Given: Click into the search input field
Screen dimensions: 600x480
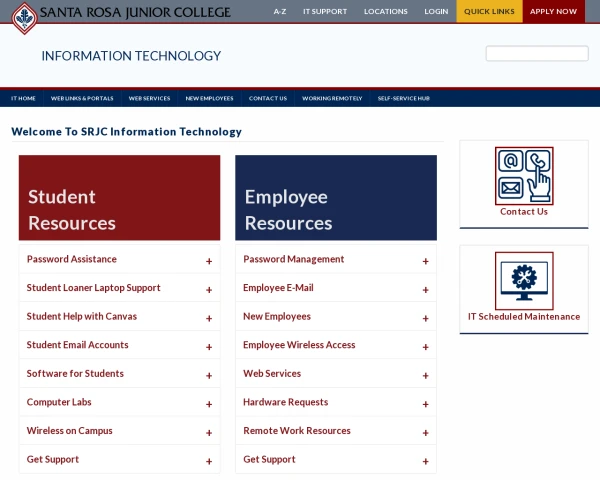Looking at the screenshot, I should click(x=536, y=54).
